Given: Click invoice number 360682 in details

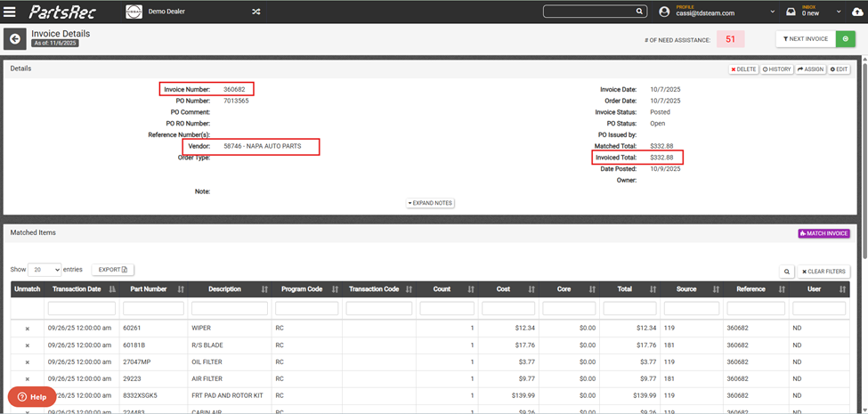Looking at the screenshot, I should 234,89.
